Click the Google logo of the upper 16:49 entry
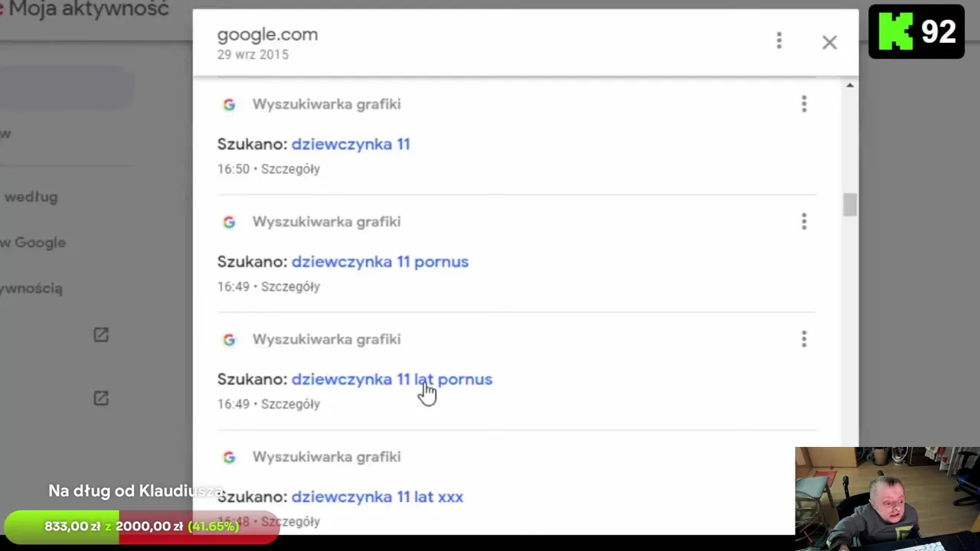 click(x=229, y=222)
